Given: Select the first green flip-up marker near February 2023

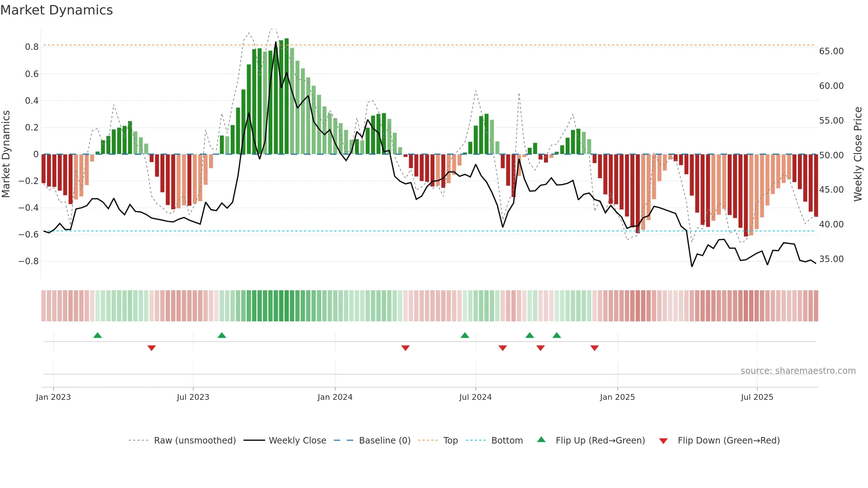Looking at the screenshot, I should tap(98, 335).
